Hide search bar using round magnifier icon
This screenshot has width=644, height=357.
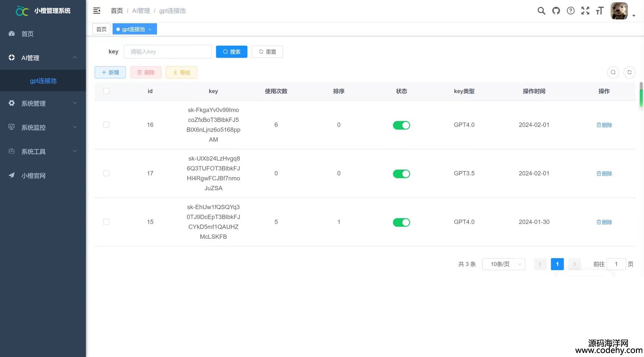coord(613,72)
